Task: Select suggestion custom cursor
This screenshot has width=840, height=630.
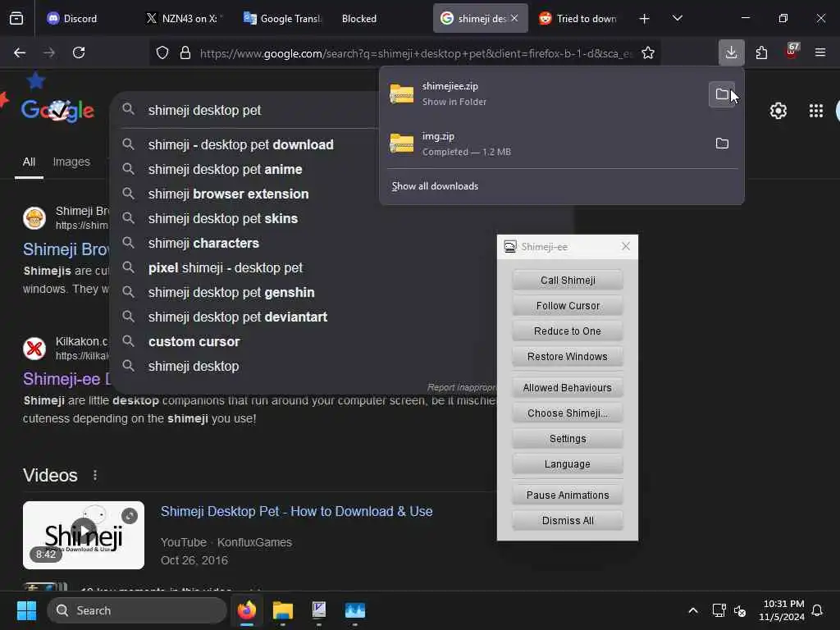Action: pyautogui.click(x=194, y=342)
